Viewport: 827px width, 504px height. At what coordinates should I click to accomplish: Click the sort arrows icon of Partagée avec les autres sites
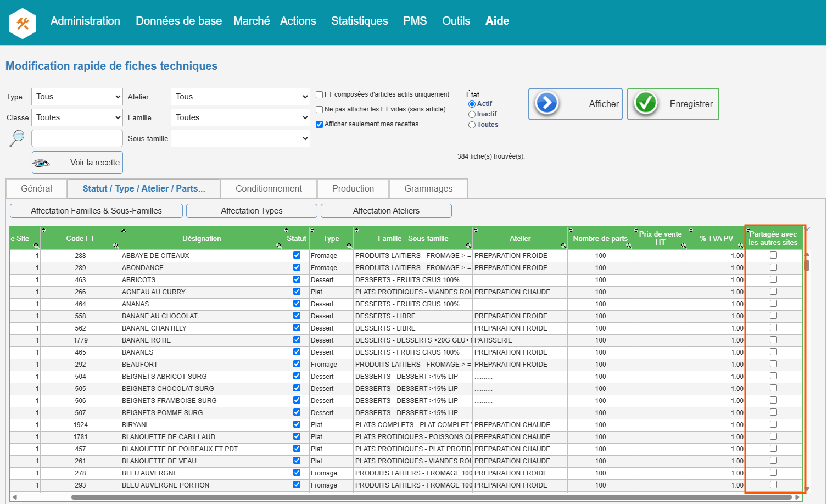[x=748, y=231]
